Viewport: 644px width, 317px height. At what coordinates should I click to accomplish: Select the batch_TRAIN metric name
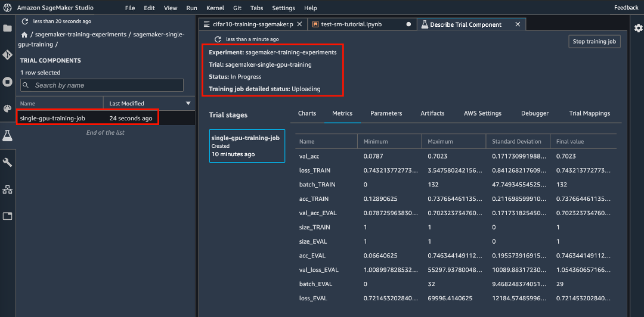(x=317, y=184)
